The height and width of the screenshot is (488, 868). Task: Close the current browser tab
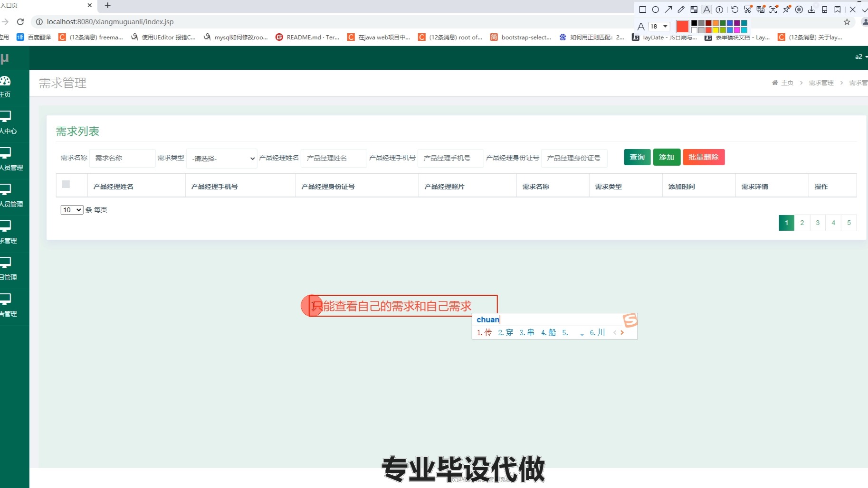(x=90, y=5)
